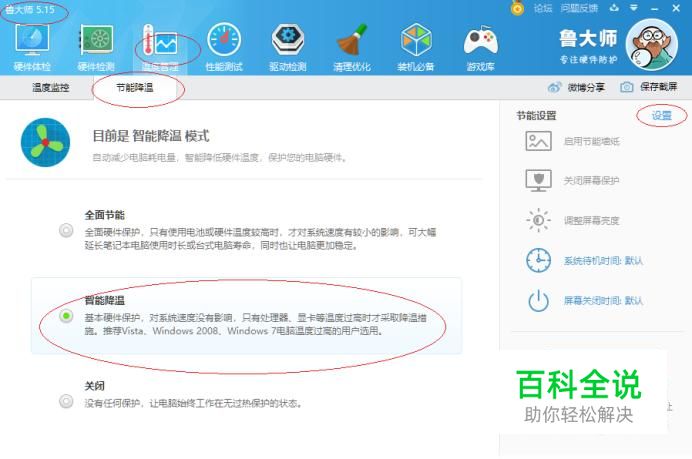The height and width of the screenshot is (459, 692).
Task: Open 装机必备 software cube module
Action: [x=416, y=48]
